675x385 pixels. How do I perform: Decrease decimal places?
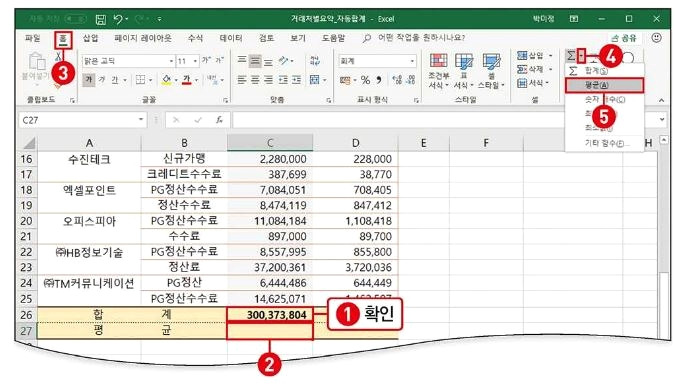(x=411, y=80)
